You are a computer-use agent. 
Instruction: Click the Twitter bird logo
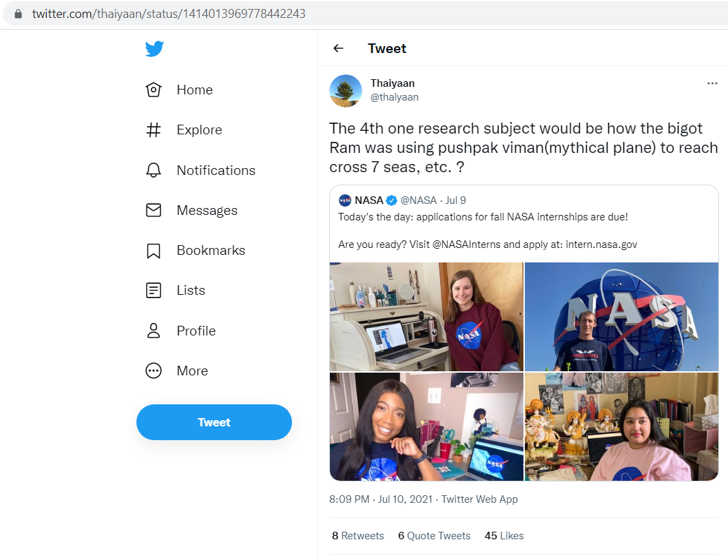(154, 49)
